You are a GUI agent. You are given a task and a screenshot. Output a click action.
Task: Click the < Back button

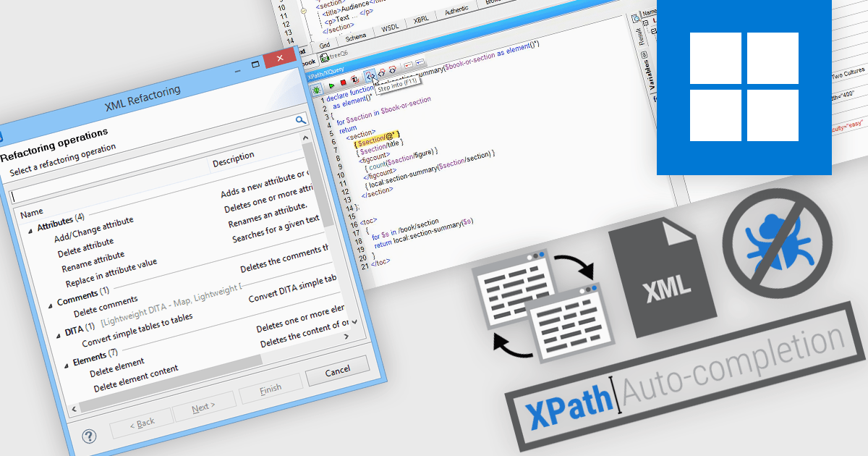pos(141,422)
